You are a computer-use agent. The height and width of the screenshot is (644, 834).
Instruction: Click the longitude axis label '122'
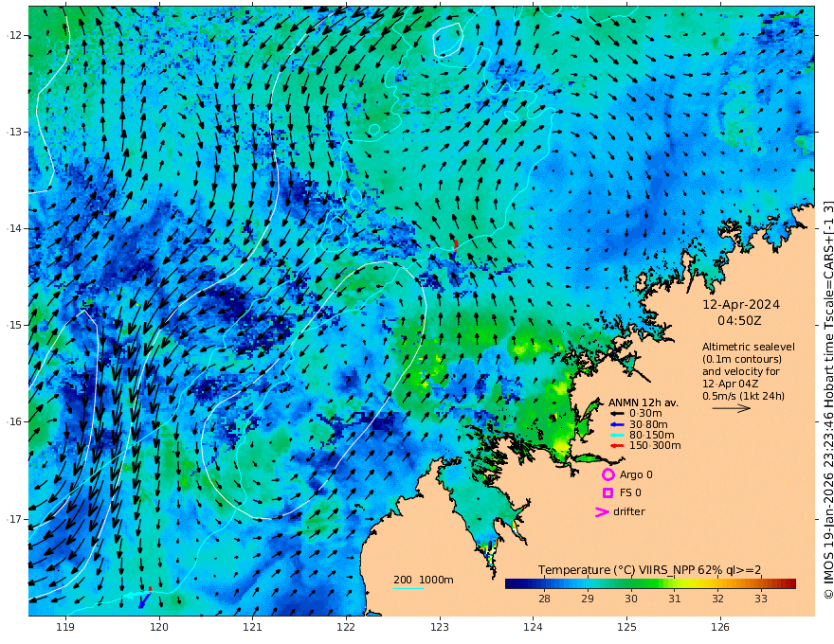pyautogui.click(x=346, y=627)
